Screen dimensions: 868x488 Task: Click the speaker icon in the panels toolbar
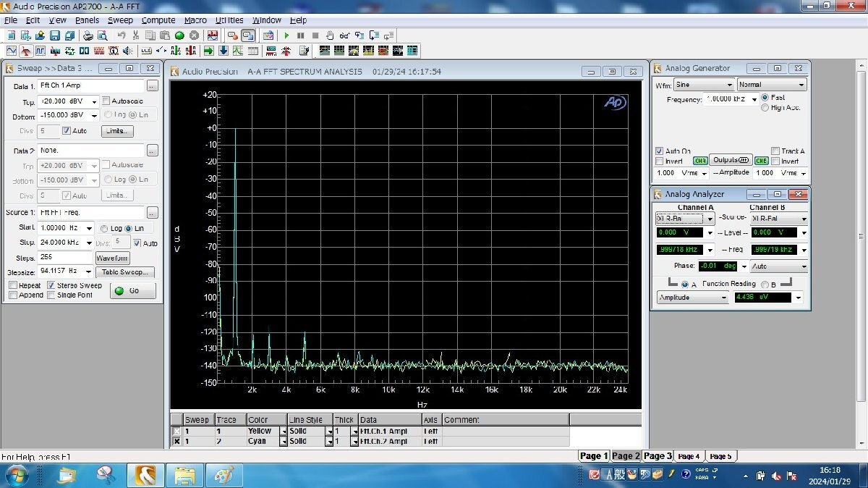tap(128, 51)
